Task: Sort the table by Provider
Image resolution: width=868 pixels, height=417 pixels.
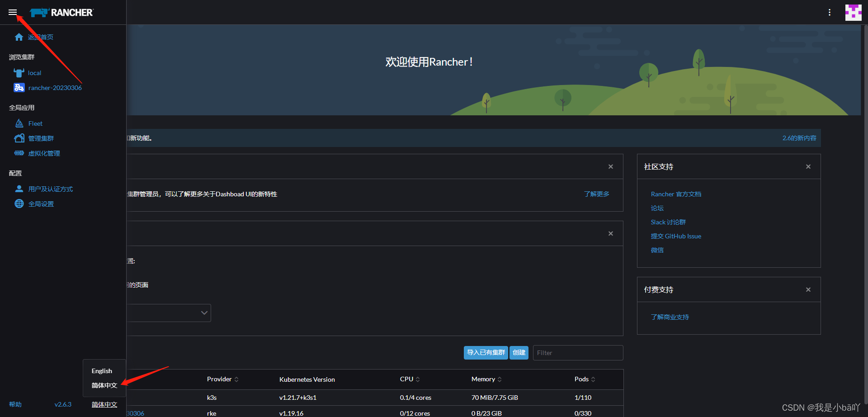Action: [222, 379]
